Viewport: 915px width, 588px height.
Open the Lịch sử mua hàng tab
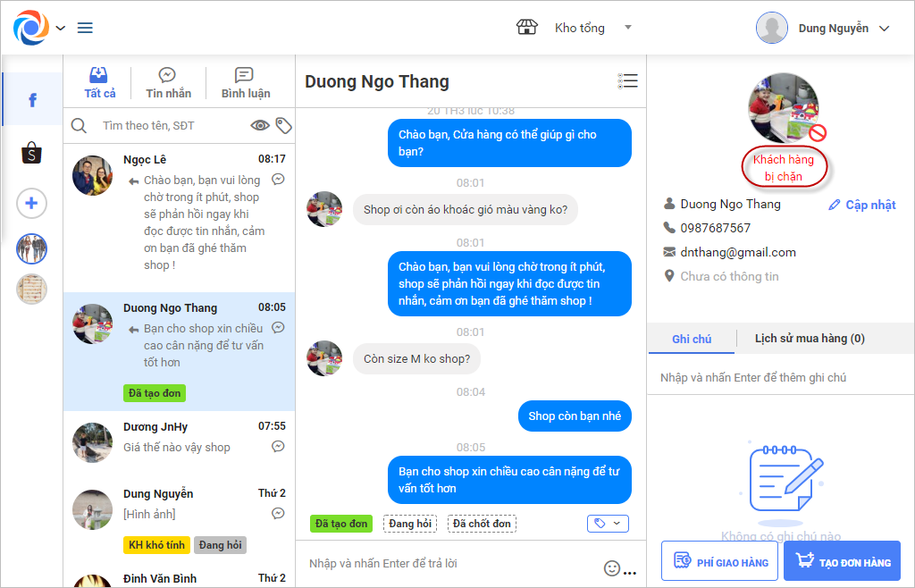810,339
